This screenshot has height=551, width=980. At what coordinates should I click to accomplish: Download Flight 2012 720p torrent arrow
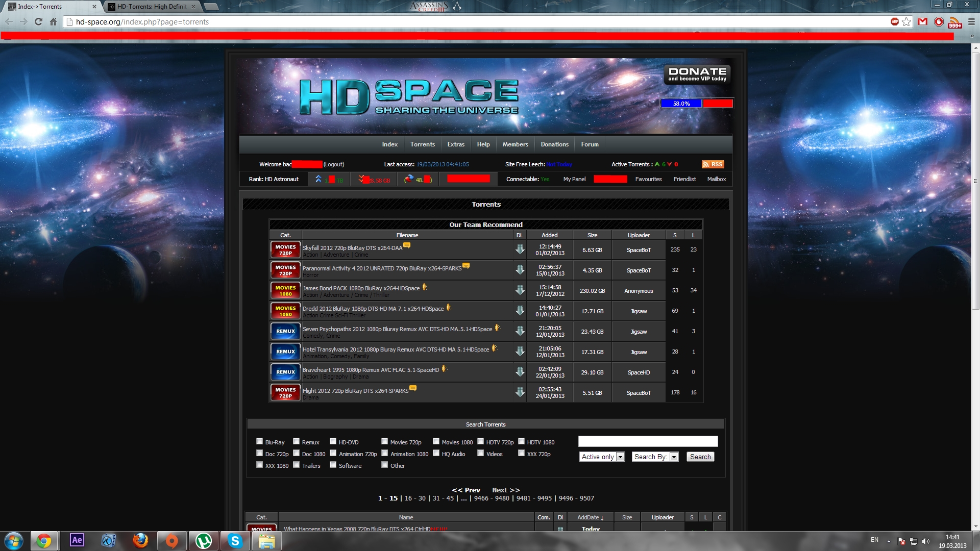(520, 392)
